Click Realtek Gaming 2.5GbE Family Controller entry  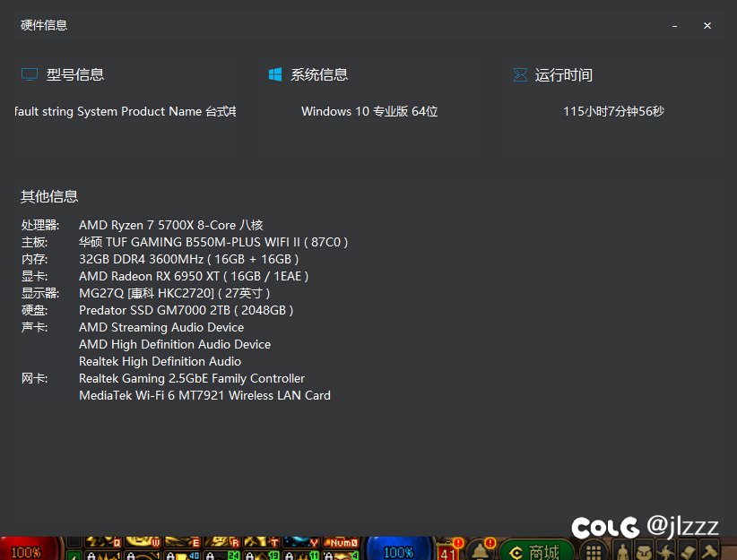coord(192,378)
